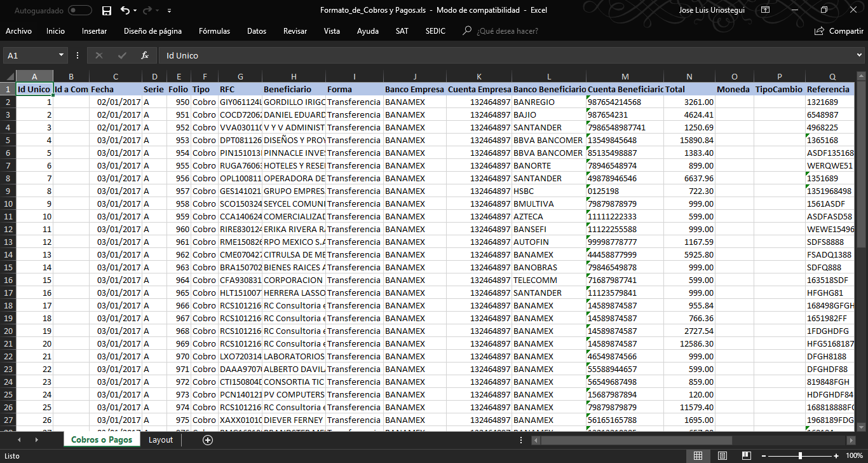The height and width of the screenshot is (463, 868).
Task: Open Customize Quick Access Toolbar dropdown
Action: point(169,11)
